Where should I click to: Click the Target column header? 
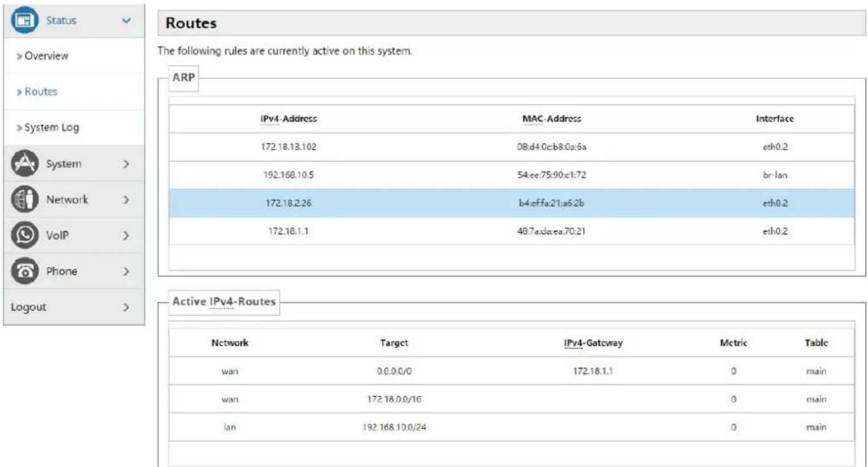(x=394, y=343)
